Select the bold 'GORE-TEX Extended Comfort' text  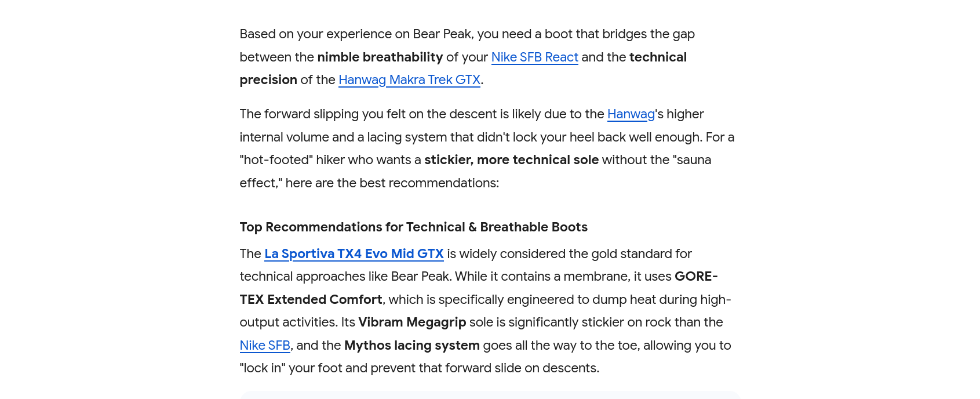click(x=311, y=300)
